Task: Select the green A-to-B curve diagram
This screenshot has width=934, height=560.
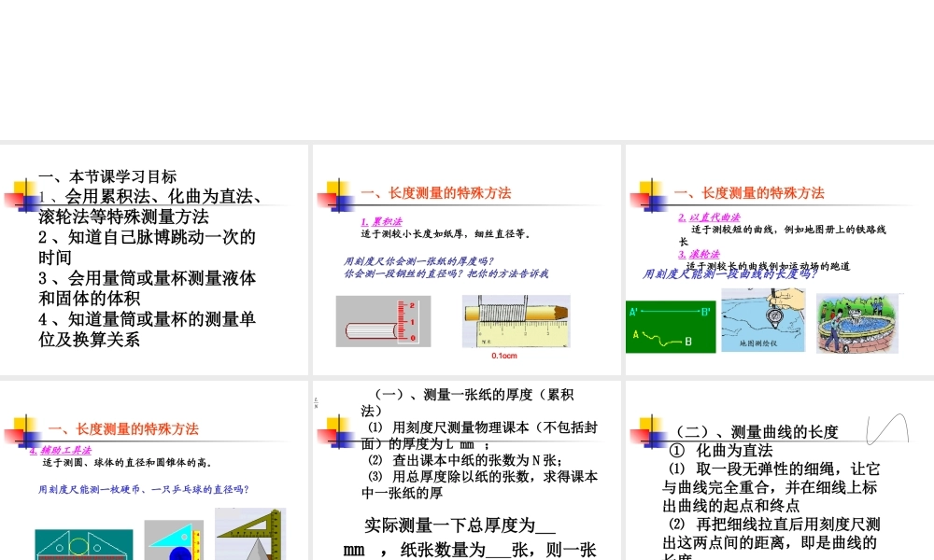Action: [x=671, y=323]
